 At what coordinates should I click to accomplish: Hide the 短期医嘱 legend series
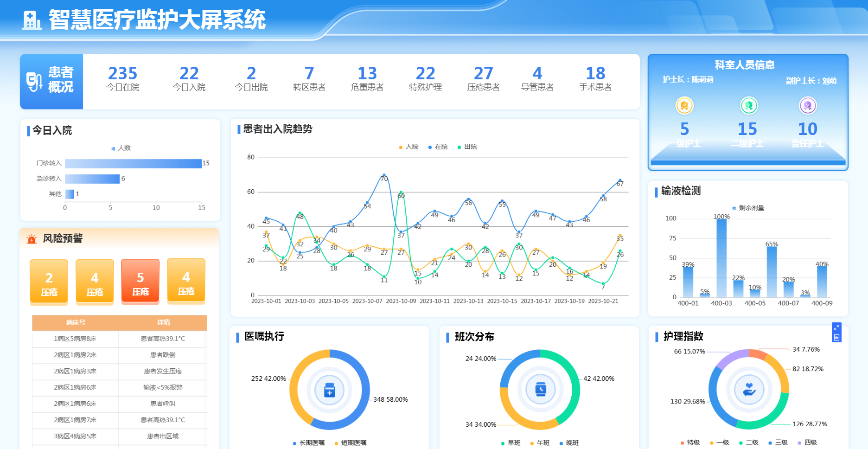[x=350, y=443]
